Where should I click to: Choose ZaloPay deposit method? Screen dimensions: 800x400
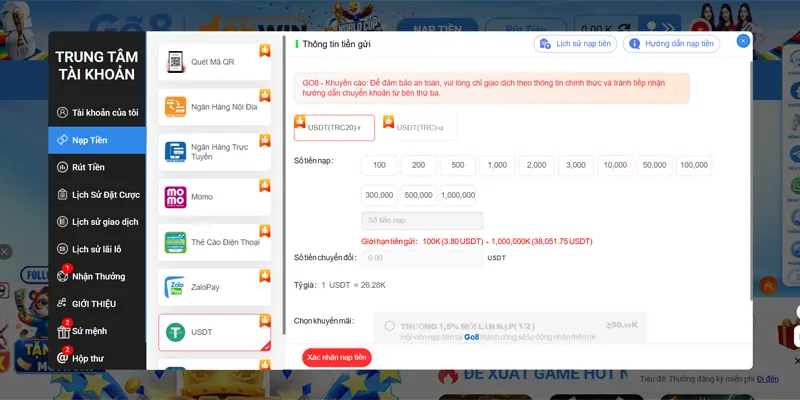(214, 287)
